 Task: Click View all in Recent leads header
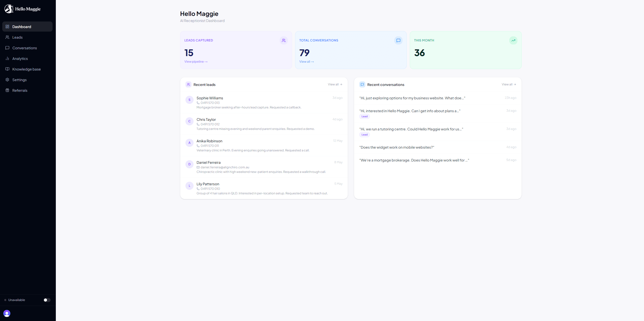pyautogui.click(x=335, y=84)
